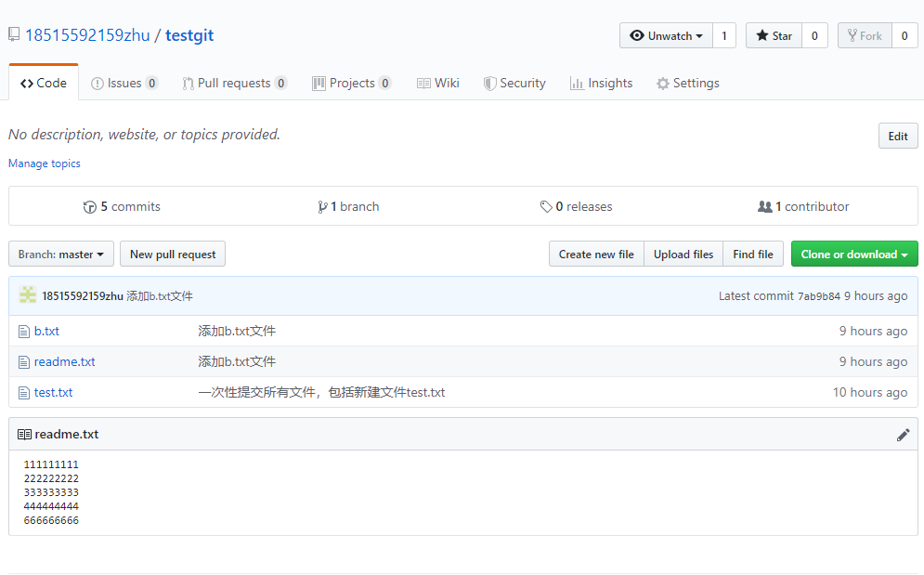The image size is (924, 575).
Task: Click the file icon next to readme.txt row
Action: [x=23, y=362]
